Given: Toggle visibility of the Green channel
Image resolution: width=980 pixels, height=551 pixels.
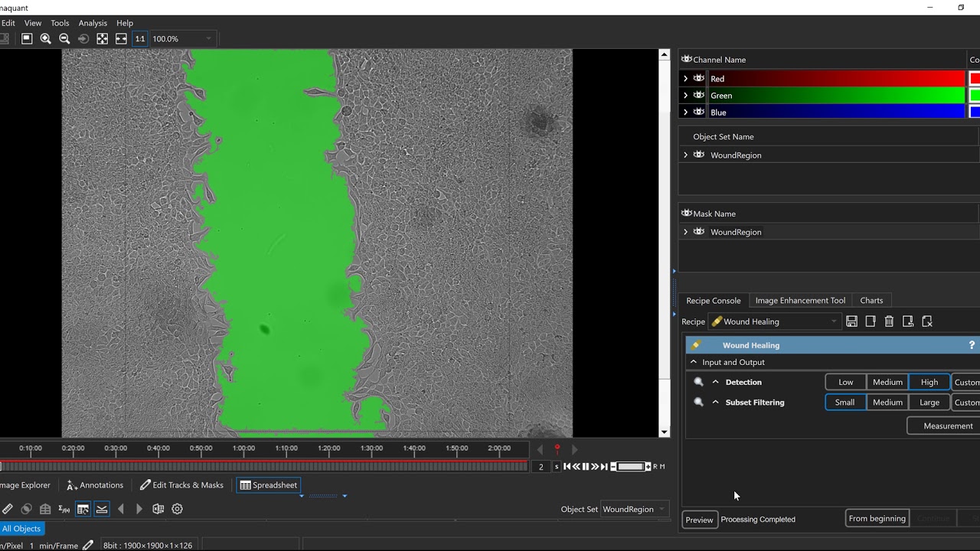Looking at the screenshot, I should (x=699, y=95).
